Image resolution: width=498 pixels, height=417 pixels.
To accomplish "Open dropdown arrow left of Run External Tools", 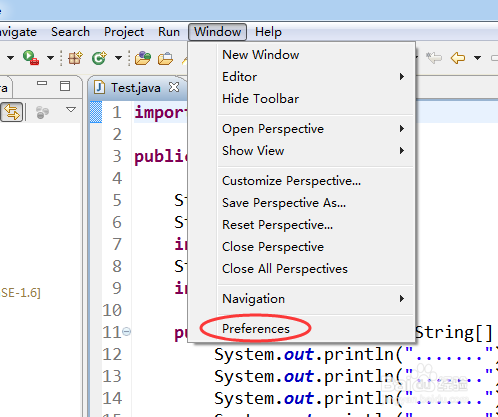I will tap(10, 58).
